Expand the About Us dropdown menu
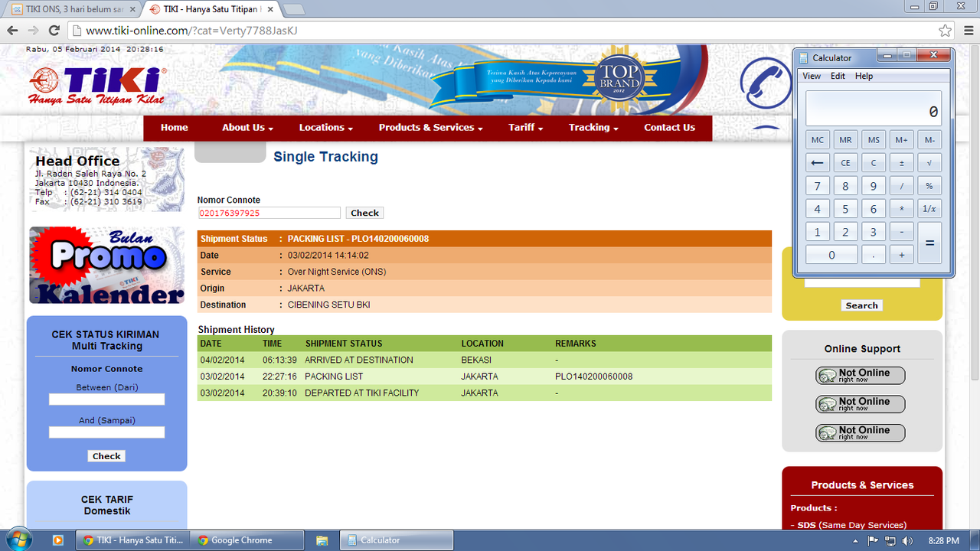The height and width of the screenshot is (551, 980). pos(247,128)
